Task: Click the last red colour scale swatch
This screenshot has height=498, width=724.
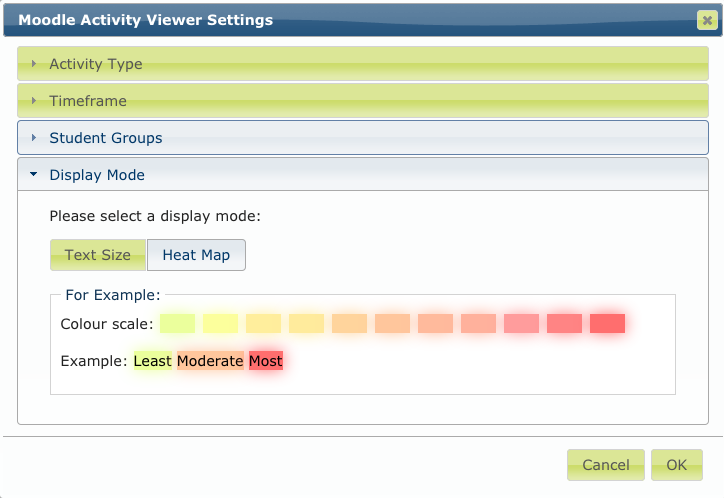Action: 607,323
